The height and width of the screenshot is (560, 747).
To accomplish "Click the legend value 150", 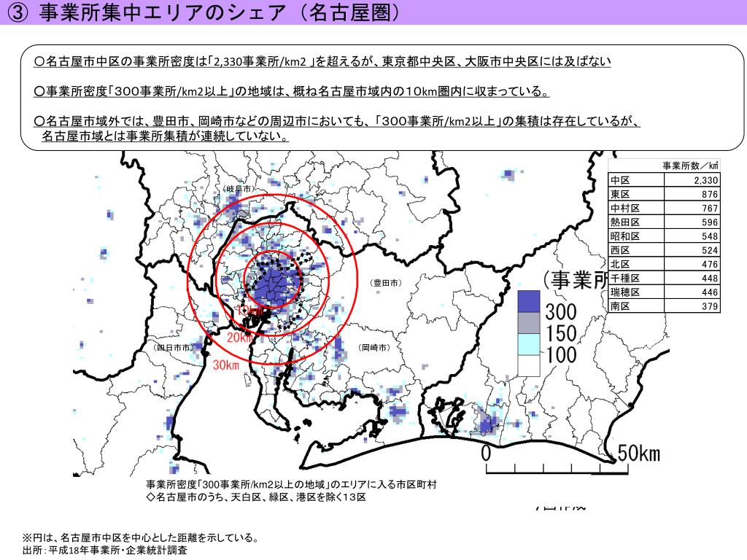I will coord(561,333).
